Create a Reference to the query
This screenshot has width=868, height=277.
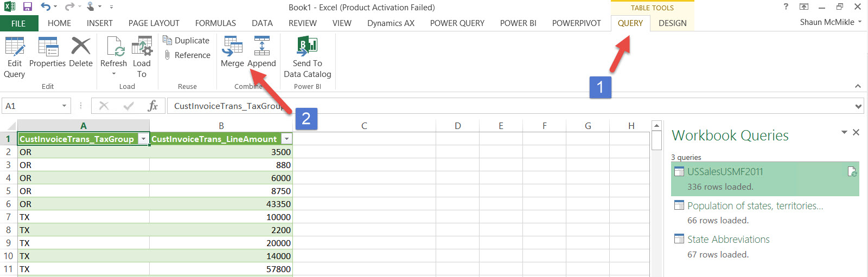pyautogui.click(x=187, y=55)
